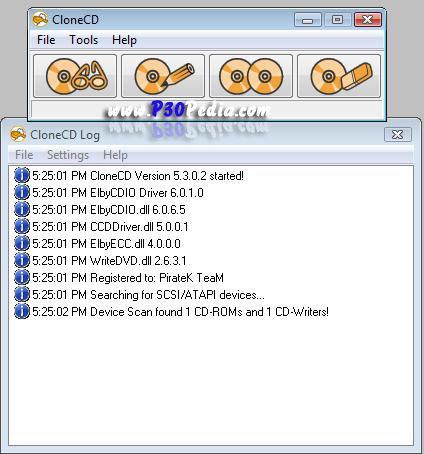Open the Tools menu in CloneCD
The width and height of the screenshot is (424, 454).
[83, 40]
